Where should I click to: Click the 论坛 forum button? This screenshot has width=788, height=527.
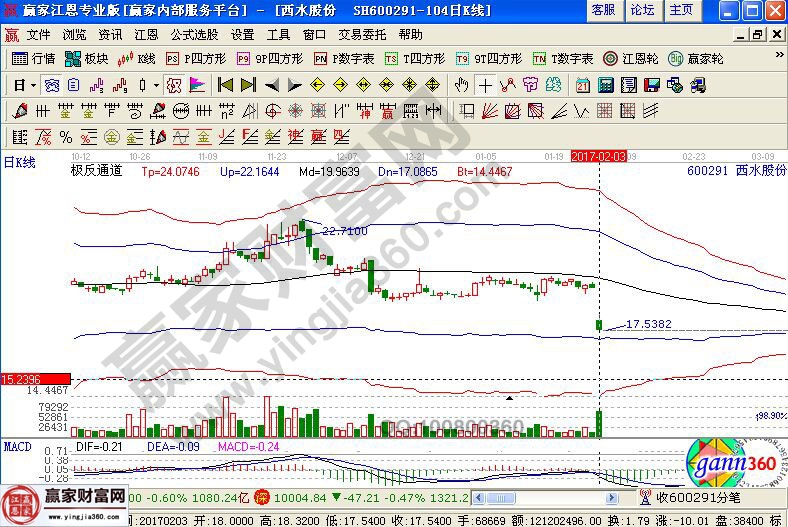tap(642, 10)
